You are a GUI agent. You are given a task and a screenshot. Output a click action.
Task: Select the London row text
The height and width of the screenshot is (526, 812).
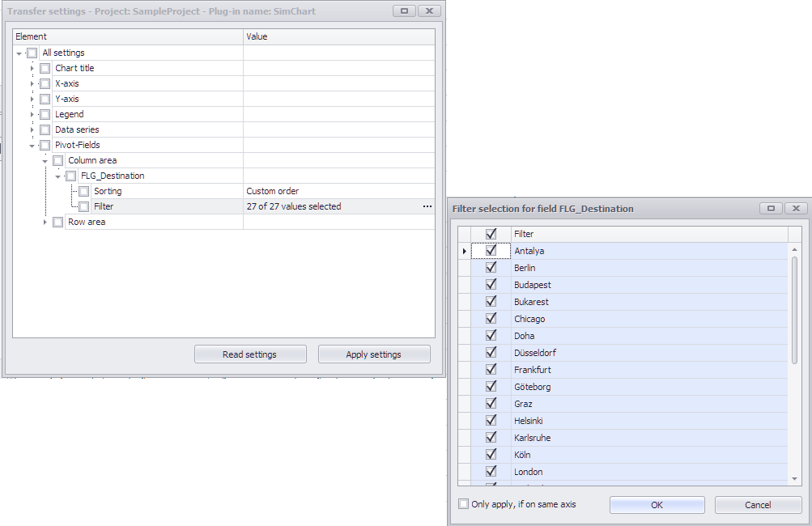(x=528, y=472)
